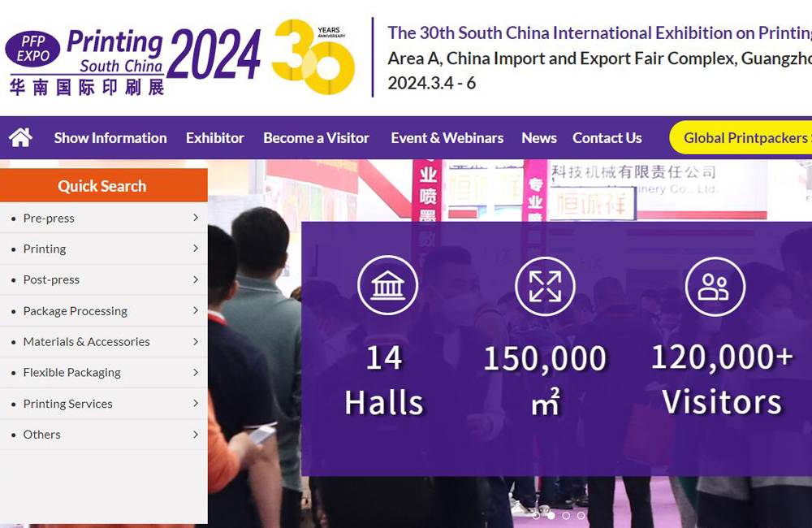This screenshot has height=528, width=812.
Task: Click the orange Quick Search header
Action: pos(104,185)
